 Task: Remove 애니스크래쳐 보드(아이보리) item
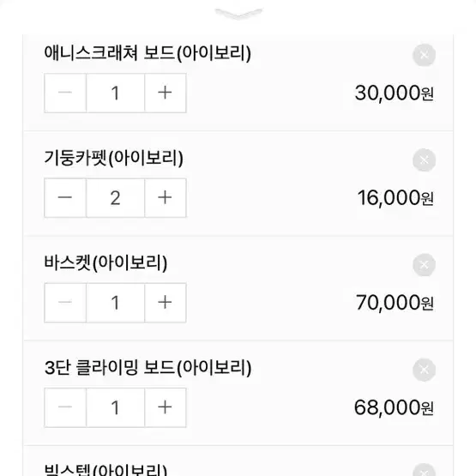(424, 55)
